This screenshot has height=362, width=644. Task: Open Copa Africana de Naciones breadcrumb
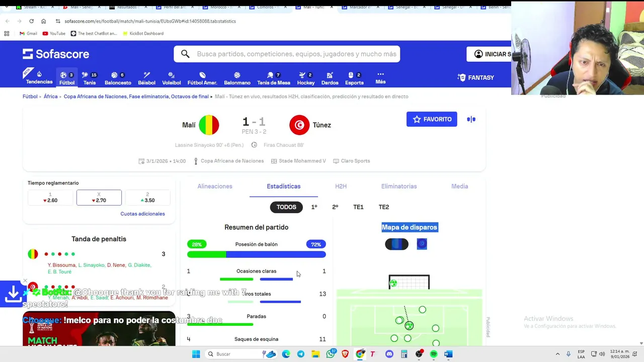pyautogui.click(x=136, y=96)
